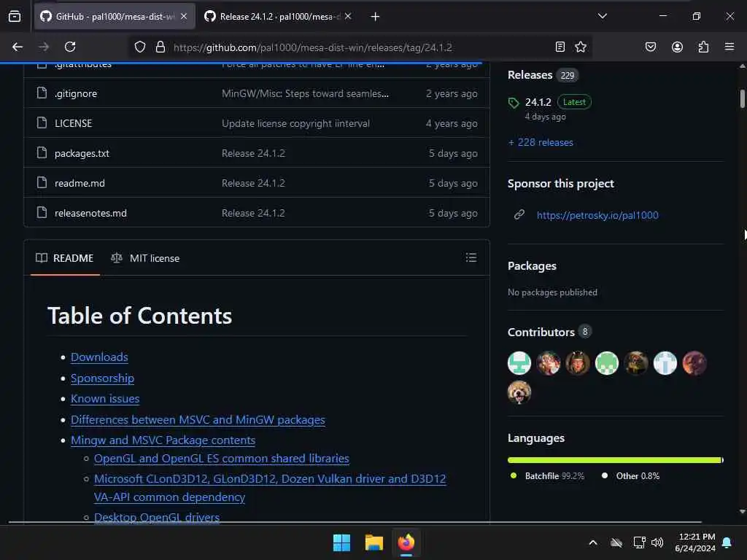Open Differences between MSVC and MinGW packages
Screen dimensions: 747x560
coord(198,419)
